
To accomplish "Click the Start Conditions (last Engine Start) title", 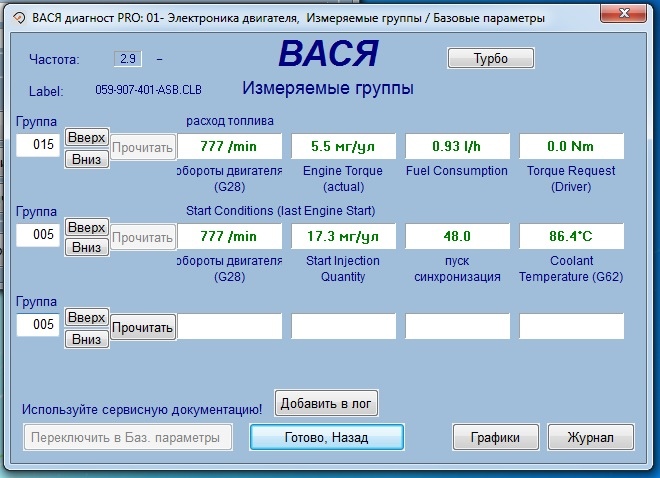I will 280,210.
